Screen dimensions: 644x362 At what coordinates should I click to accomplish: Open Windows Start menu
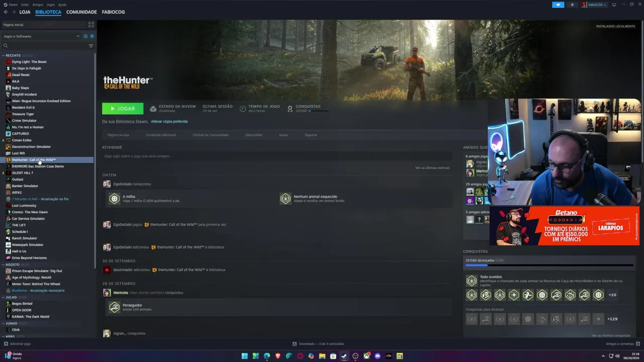pos(245,356)
